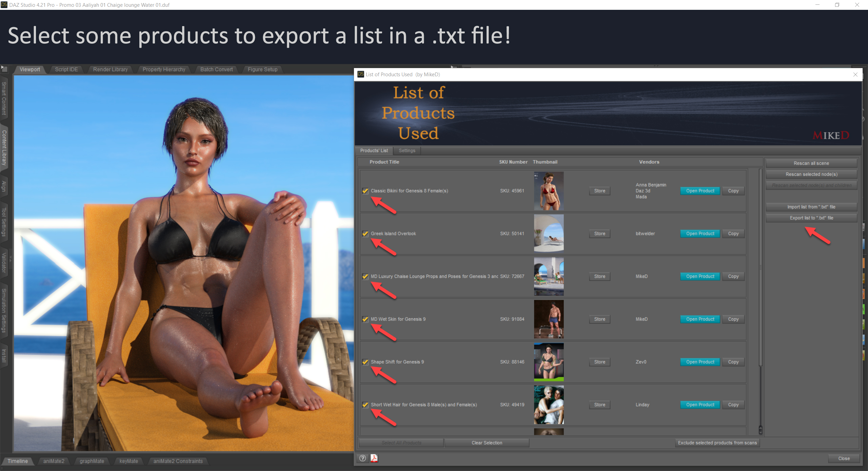Open the Simulation Settings side pane
868x471 pixels.
(4, 310)
